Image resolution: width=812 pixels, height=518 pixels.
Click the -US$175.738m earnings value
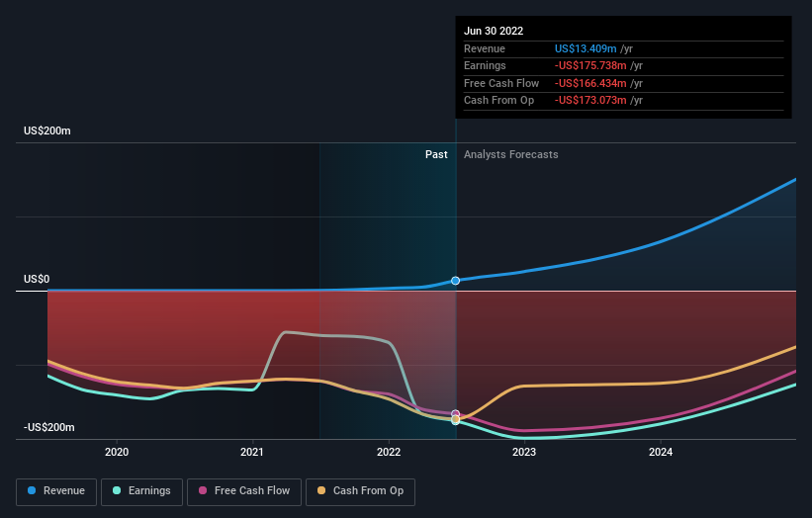tap(590, 65)
